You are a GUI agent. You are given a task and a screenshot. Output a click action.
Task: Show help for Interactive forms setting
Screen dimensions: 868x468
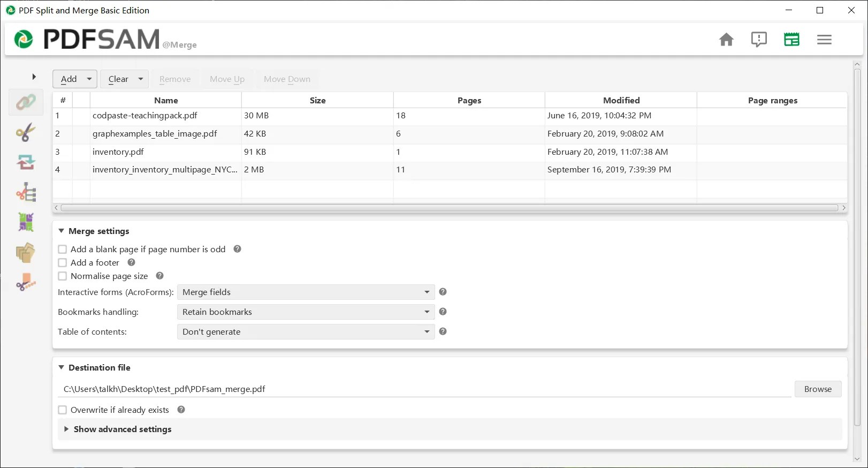(x=443, y=292)
